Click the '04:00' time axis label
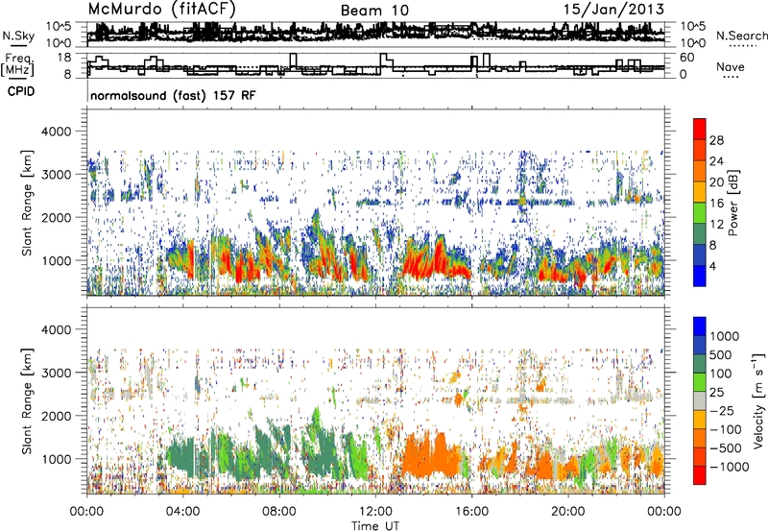The image size is (768, 532). coord(182,512)
